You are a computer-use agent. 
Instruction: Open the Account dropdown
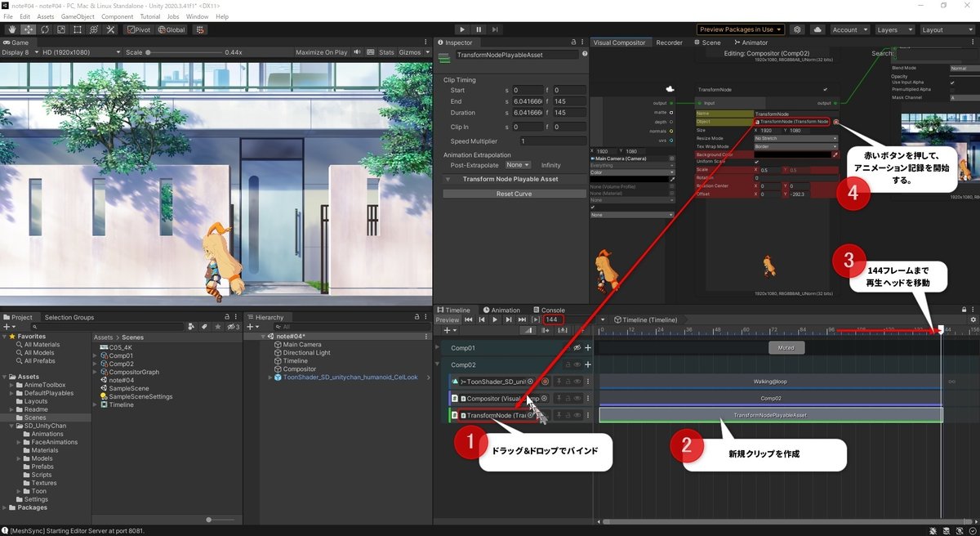point(849,29)
